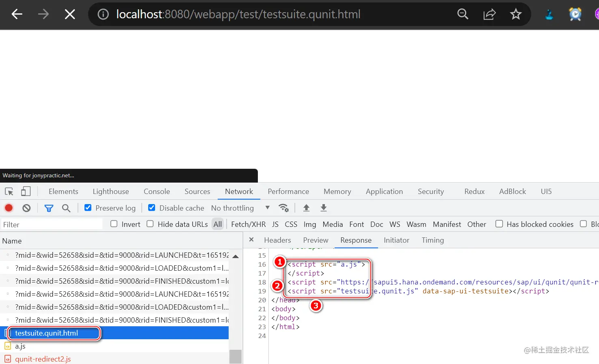Open the UI5 tab
Viewport: 599px width, 364px height.
[546, 192]
